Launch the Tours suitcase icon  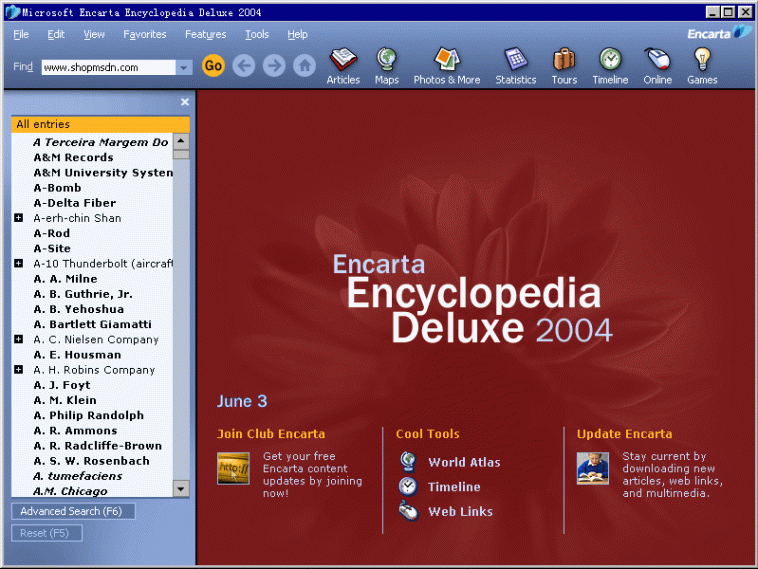[x=564, y=59]
